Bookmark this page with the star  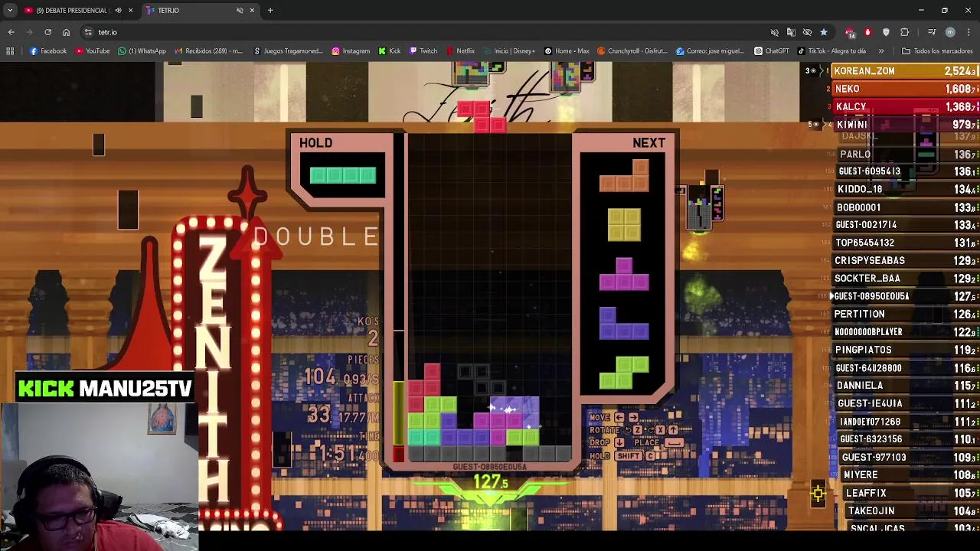(824, 32)
